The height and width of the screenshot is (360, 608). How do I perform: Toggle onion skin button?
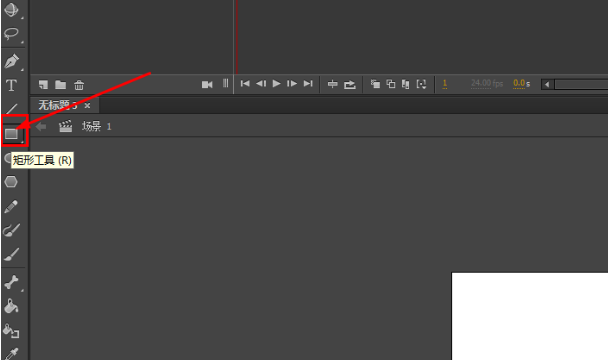point(375,84)
